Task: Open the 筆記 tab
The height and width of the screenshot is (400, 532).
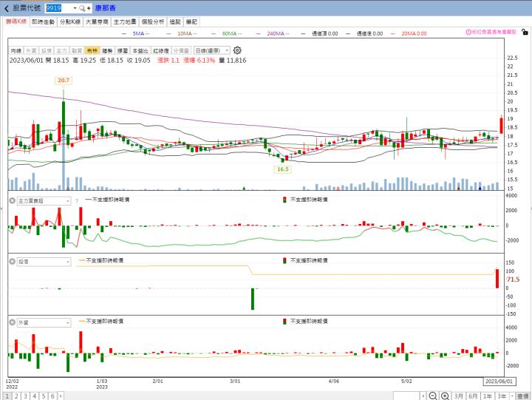Action: 191,21
